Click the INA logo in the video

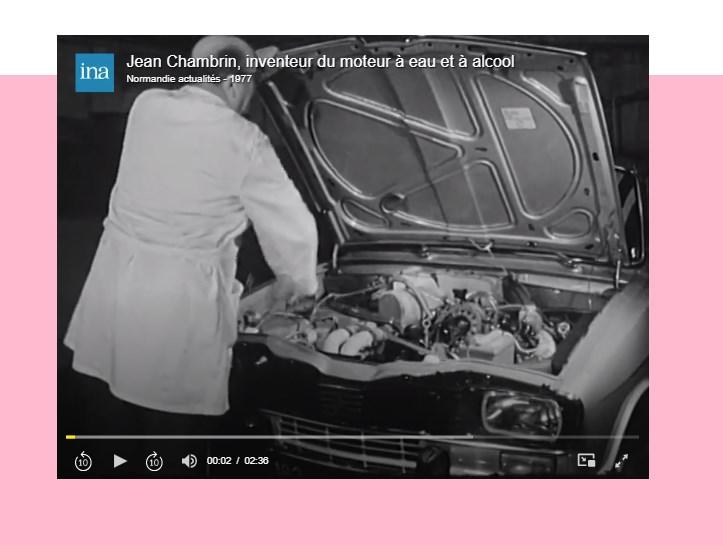click(x=95, y=72)
